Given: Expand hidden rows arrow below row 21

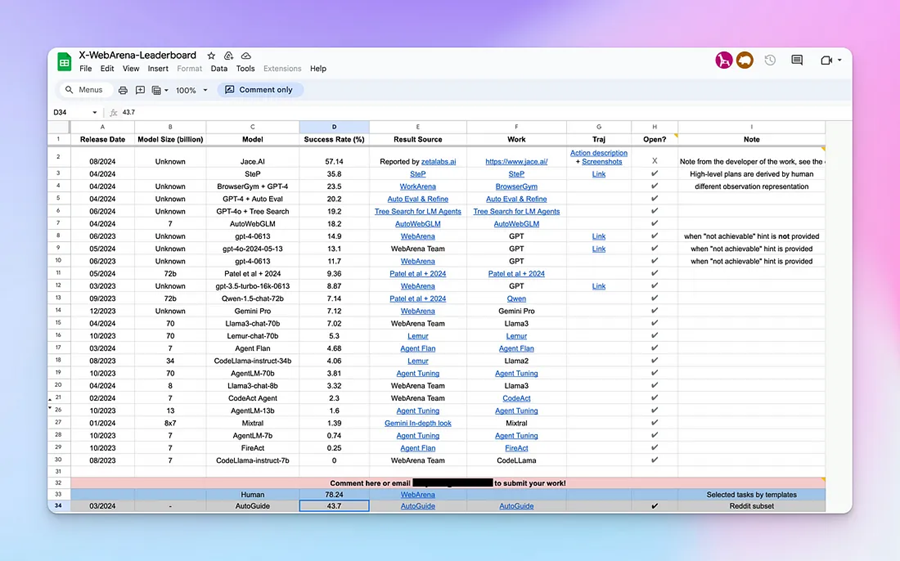Looking at the screenshot, I should pos(51,399).
